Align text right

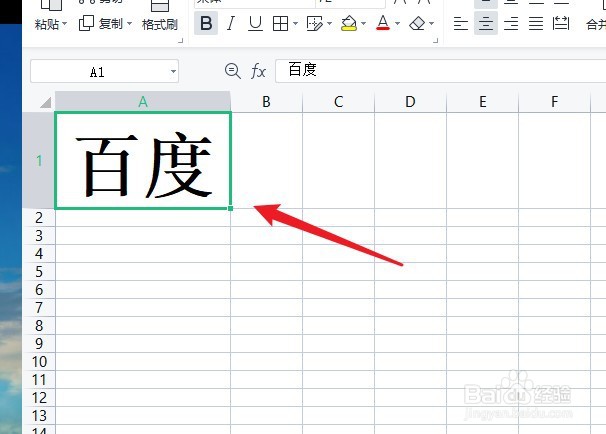coord(511,24)
